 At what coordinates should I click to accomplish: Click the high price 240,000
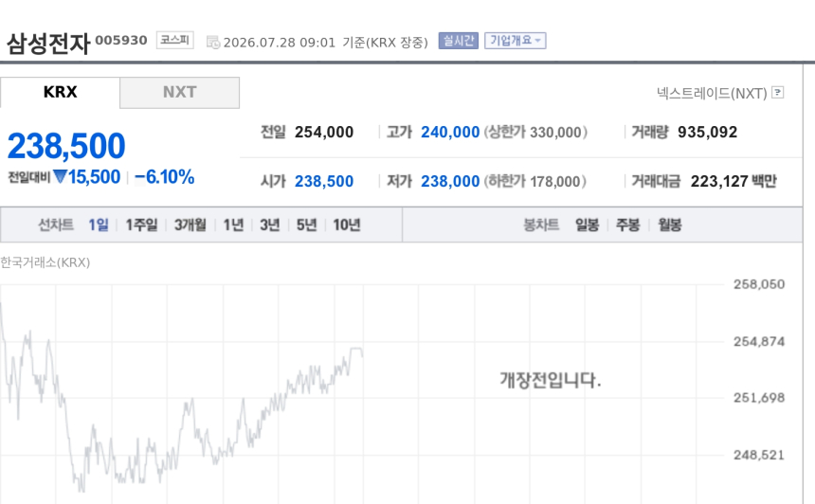click(450, 132)
